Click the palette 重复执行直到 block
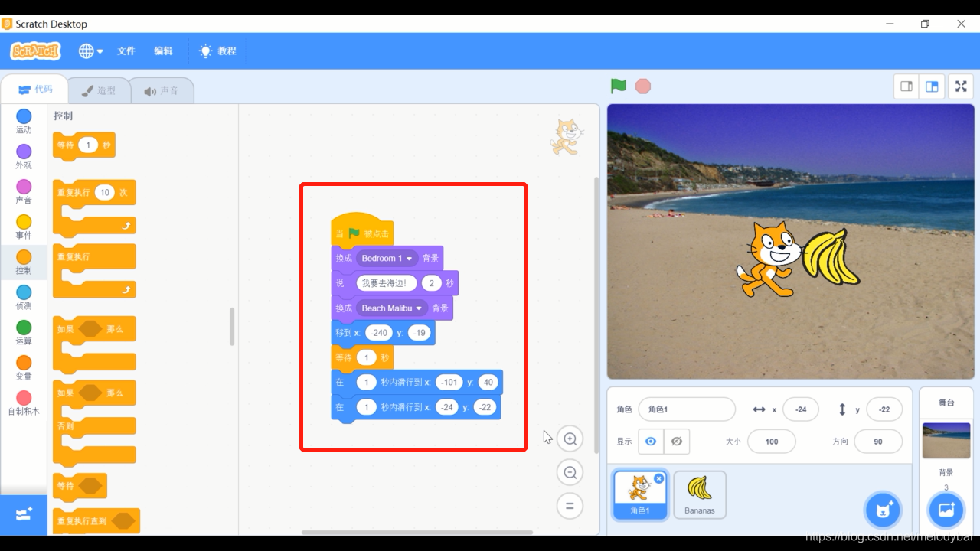 pyautogui.click(x=96, y=521)
